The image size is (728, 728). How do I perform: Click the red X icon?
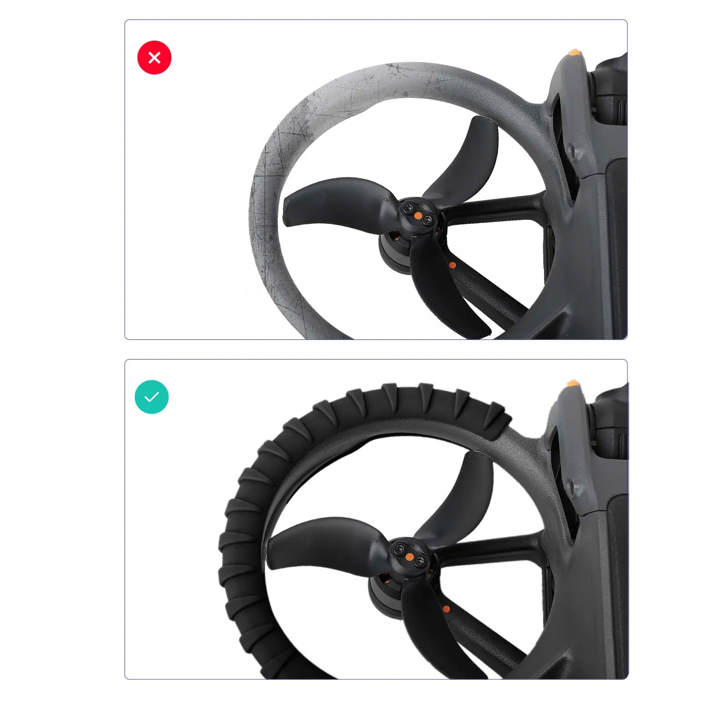pyautogui.click(x=154, y=58)
